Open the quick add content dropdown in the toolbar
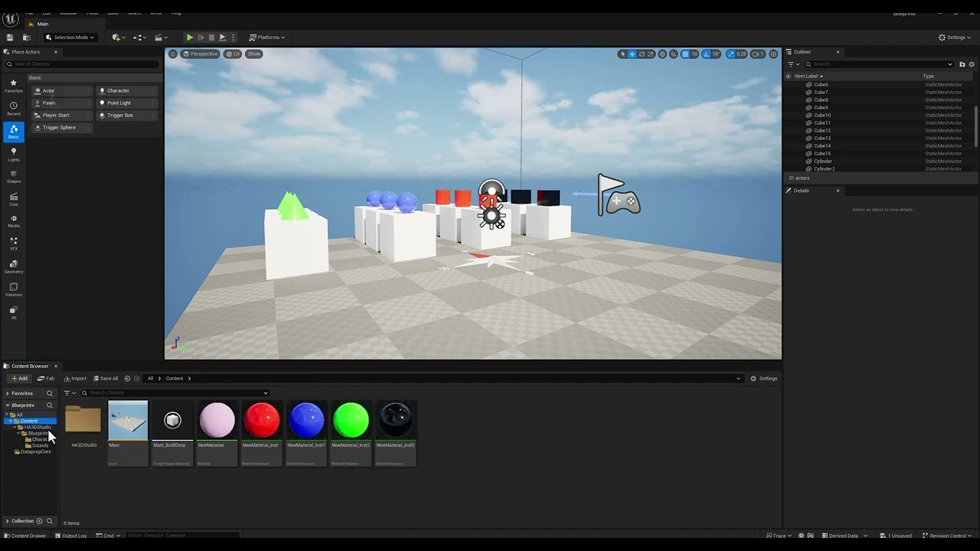 [x=118, y=37]
